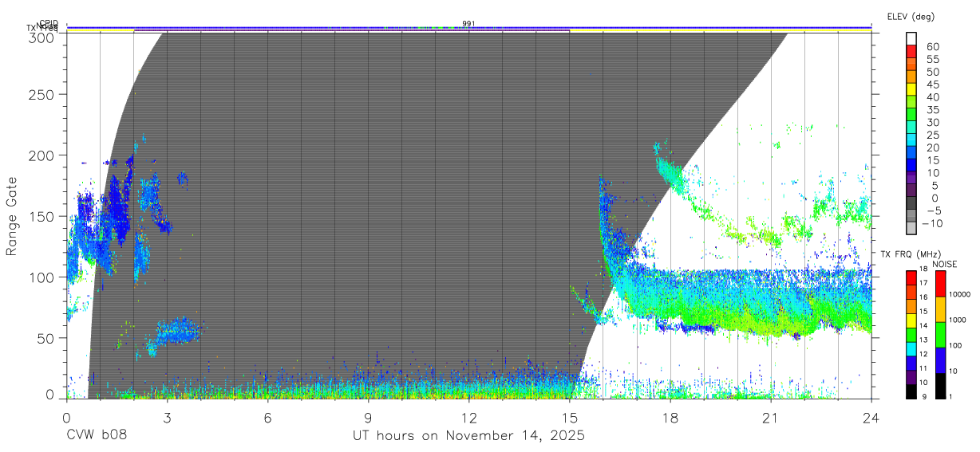Click the 18 tick on UT hours axis
Image resolution: width=980 pixels, height=452 pixels.
click(670, 417)
